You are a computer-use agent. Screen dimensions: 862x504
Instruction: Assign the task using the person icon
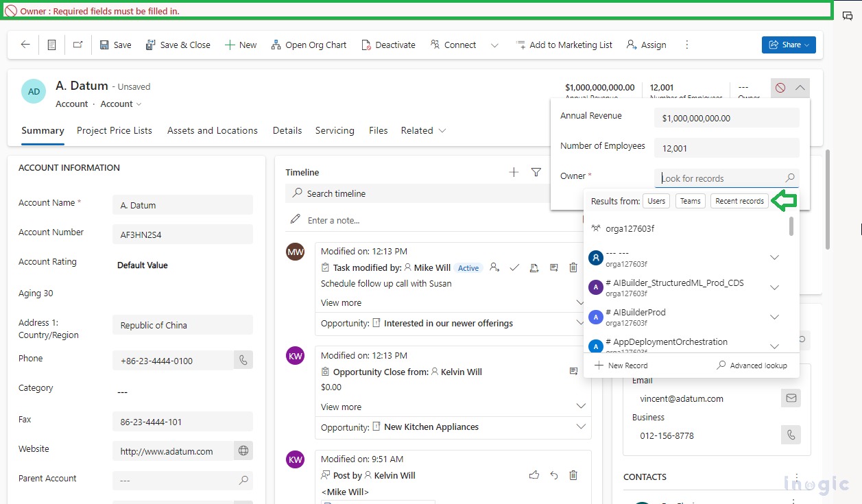click(x=494, y=267)
